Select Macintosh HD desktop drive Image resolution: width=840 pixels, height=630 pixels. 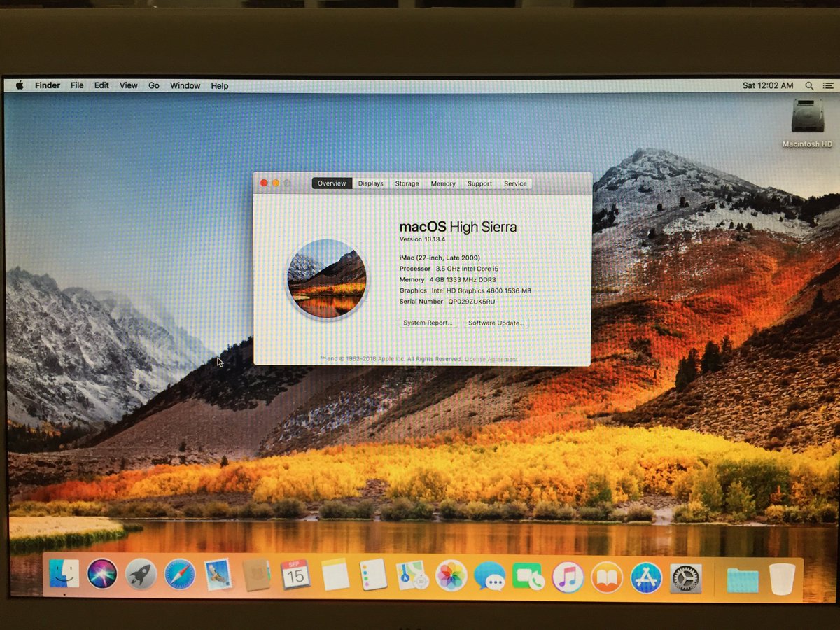[807, 123]
